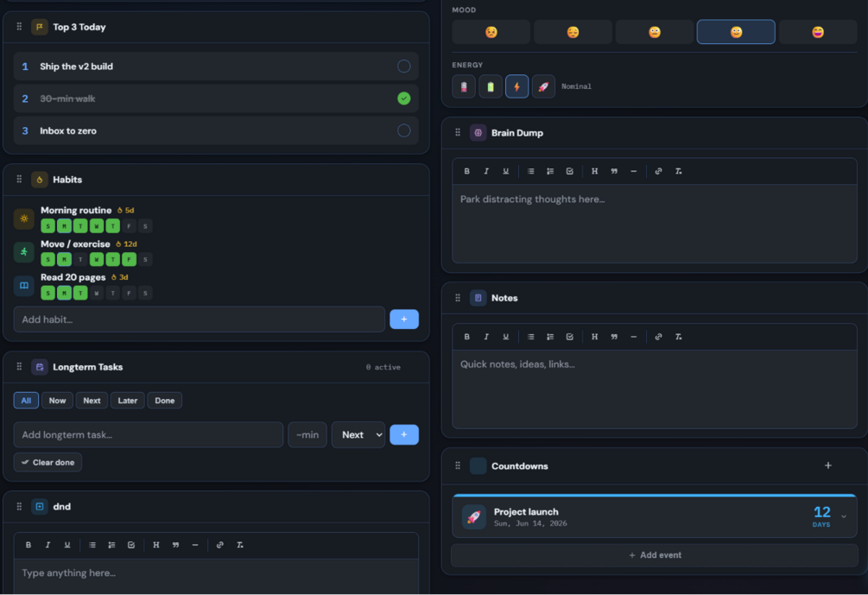The width and height of the screenshot is (868, 595).
Task: Show All longterm tasks
Action: coord(26,400)
